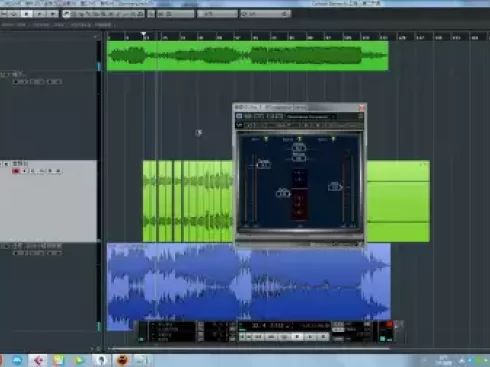Click the record button in transport panel

[323, 337]
